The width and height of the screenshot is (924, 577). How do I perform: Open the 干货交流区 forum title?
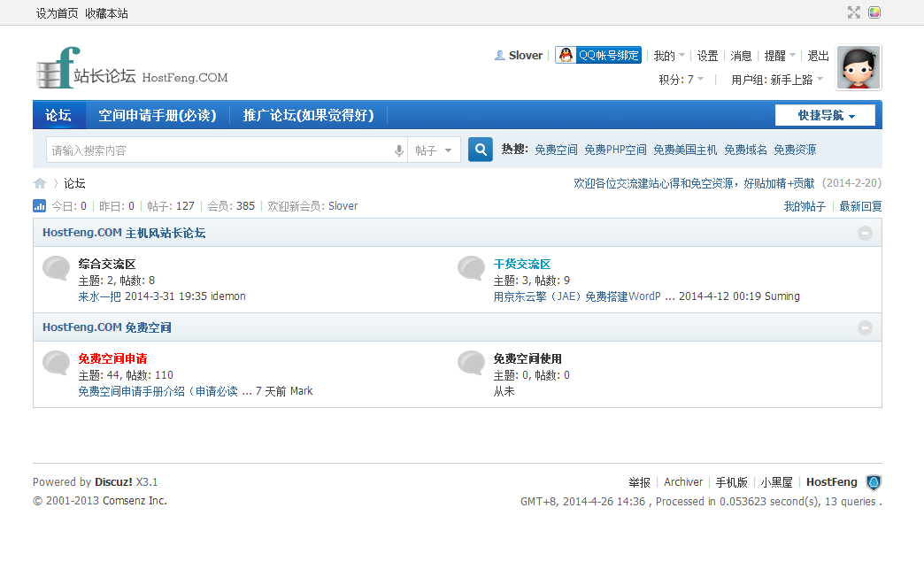click(521, 264)
